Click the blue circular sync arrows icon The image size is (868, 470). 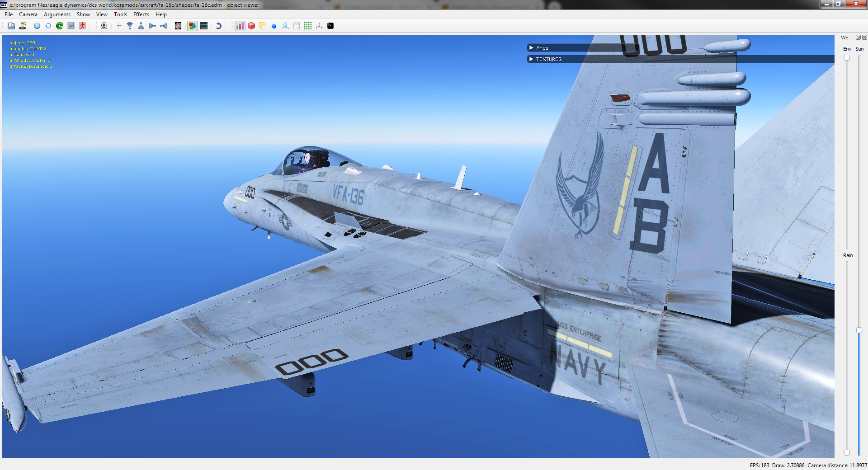coord(48,26)
